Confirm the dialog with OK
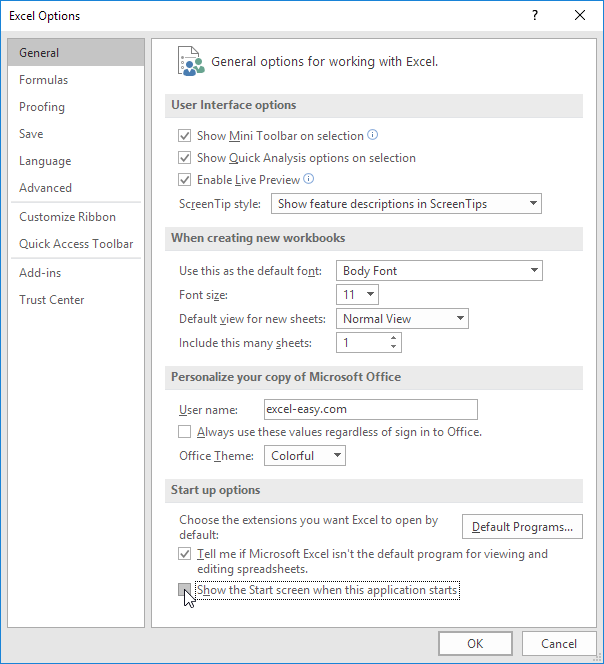 tap(475, 644)
